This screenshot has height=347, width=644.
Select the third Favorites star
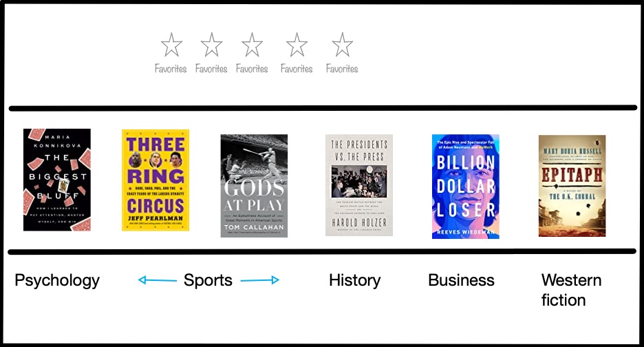pos(252,46)
